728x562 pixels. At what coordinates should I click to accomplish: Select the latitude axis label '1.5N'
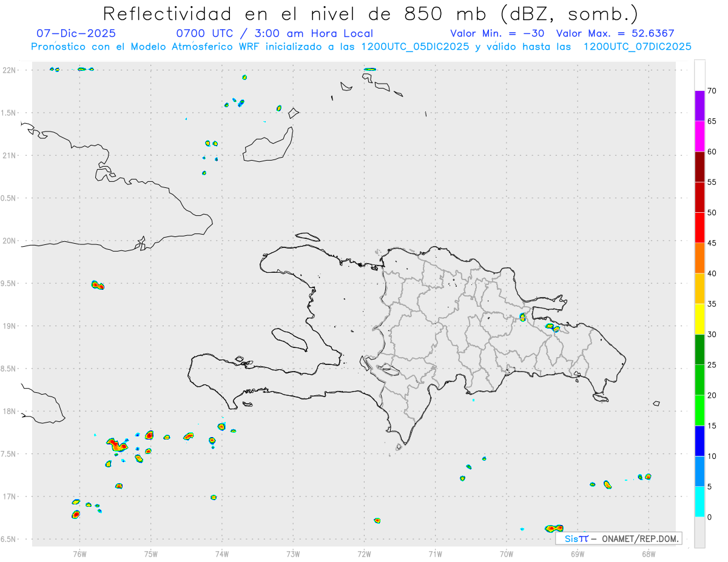pyautogui.click(x=10, y=113)
